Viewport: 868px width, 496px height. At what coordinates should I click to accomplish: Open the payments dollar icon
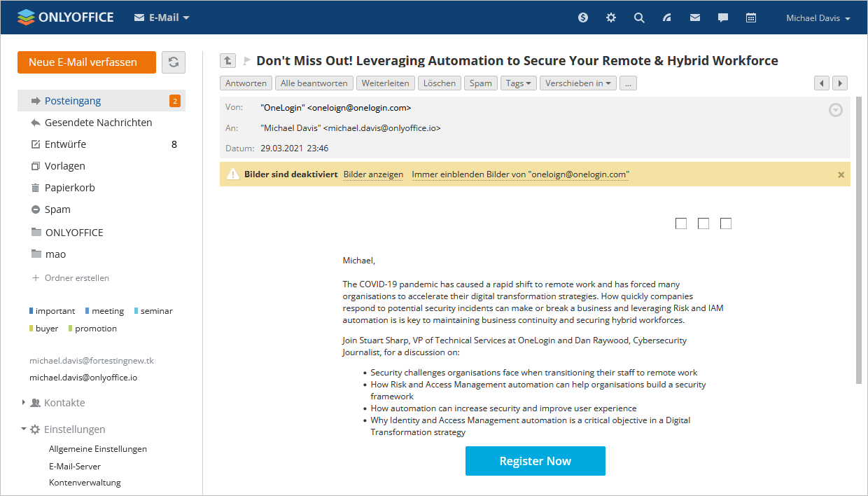click(x=583, y=18)
